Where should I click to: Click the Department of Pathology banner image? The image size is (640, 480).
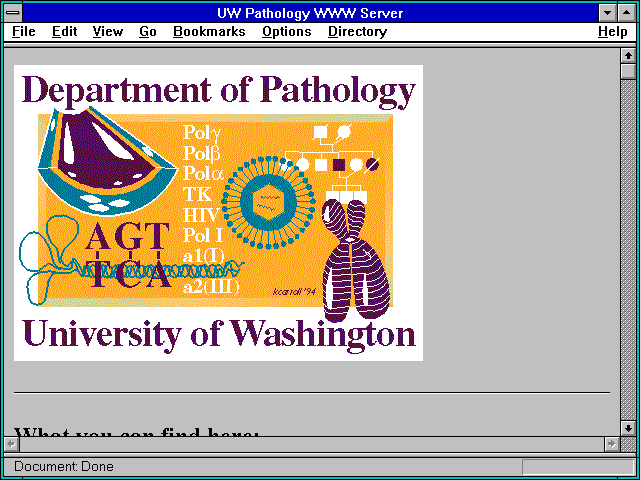[x=218, y=213]
